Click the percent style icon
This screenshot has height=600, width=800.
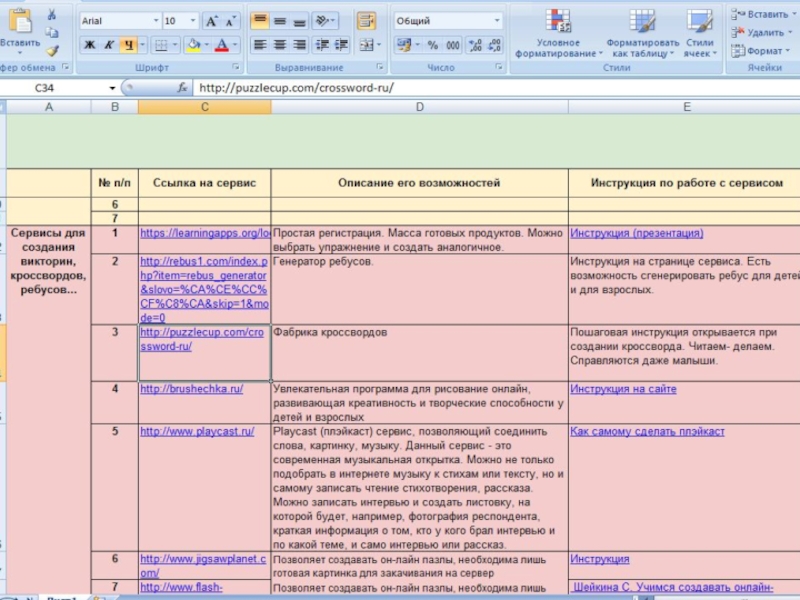point(432,45)
